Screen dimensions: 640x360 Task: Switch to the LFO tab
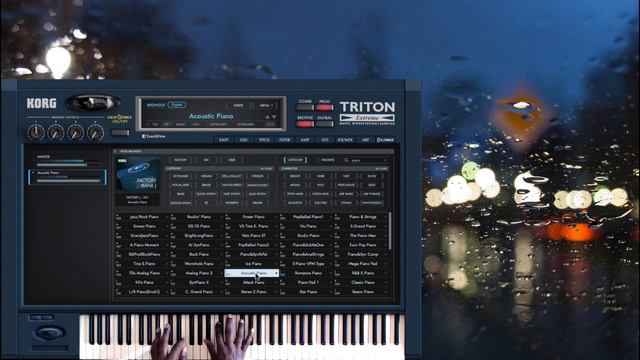click(325, 140)
